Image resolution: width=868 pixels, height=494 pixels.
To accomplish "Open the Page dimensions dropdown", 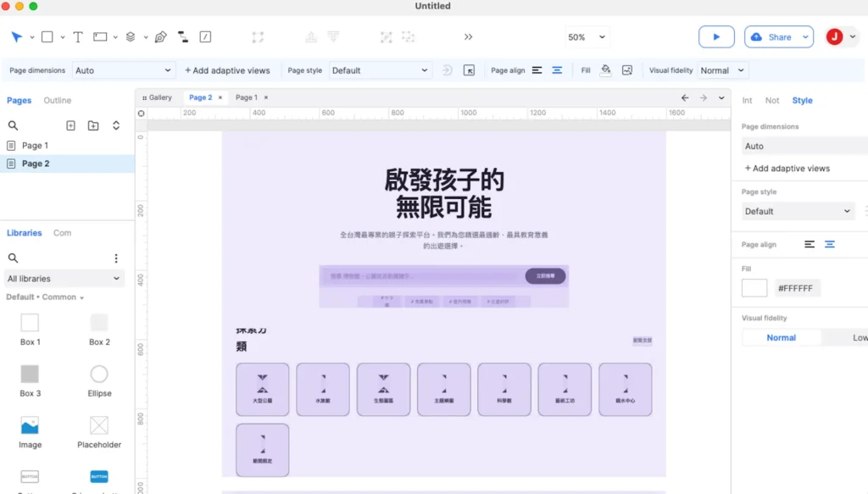I will click(x=123, y=69).
